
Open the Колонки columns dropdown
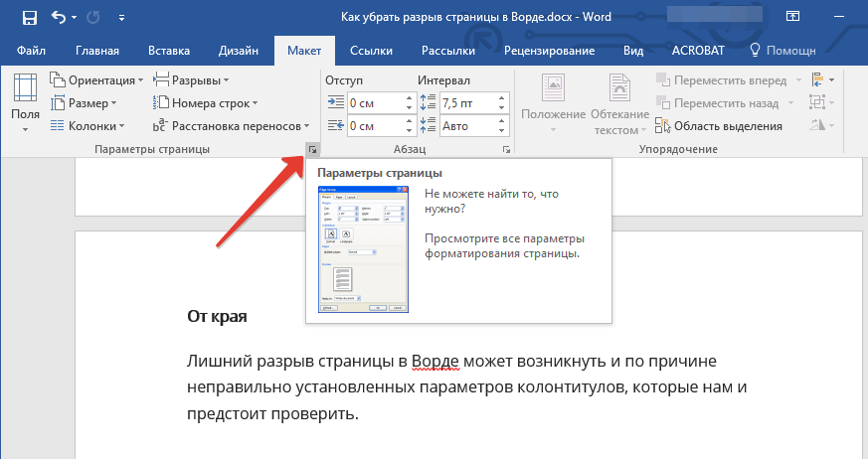87,126
